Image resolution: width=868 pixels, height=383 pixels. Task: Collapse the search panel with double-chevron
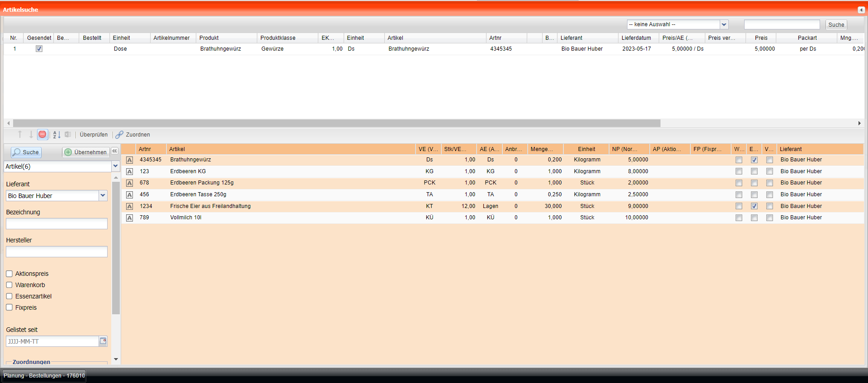(x=115, y=151)
